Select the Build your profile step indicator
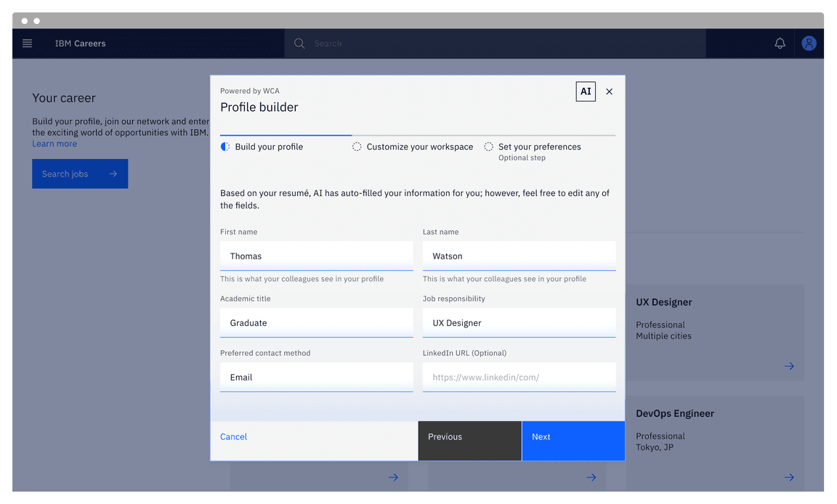Image resolution: width=837 pixels, height=504 pixels. [226, 146]
